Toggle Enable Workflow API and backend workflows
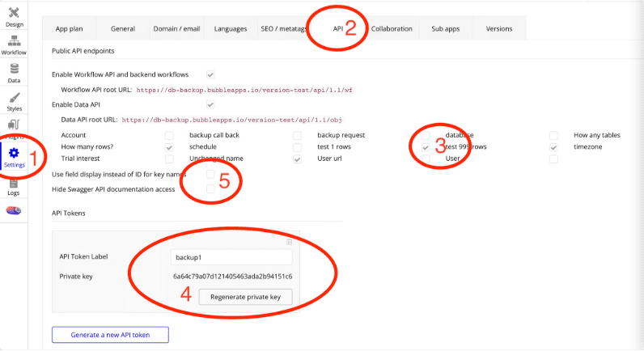 (210, 74)
